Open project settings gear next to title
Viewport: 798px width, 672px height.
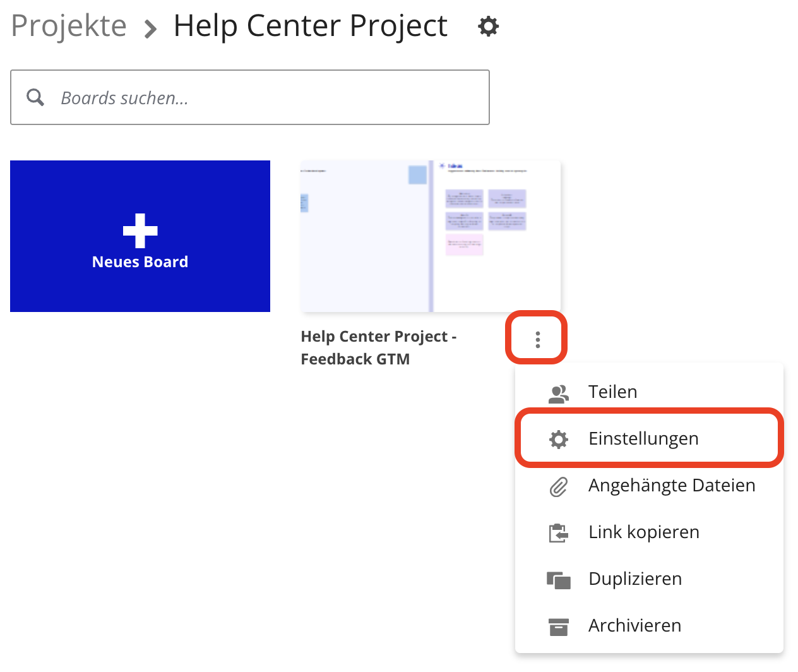point(488,27)
